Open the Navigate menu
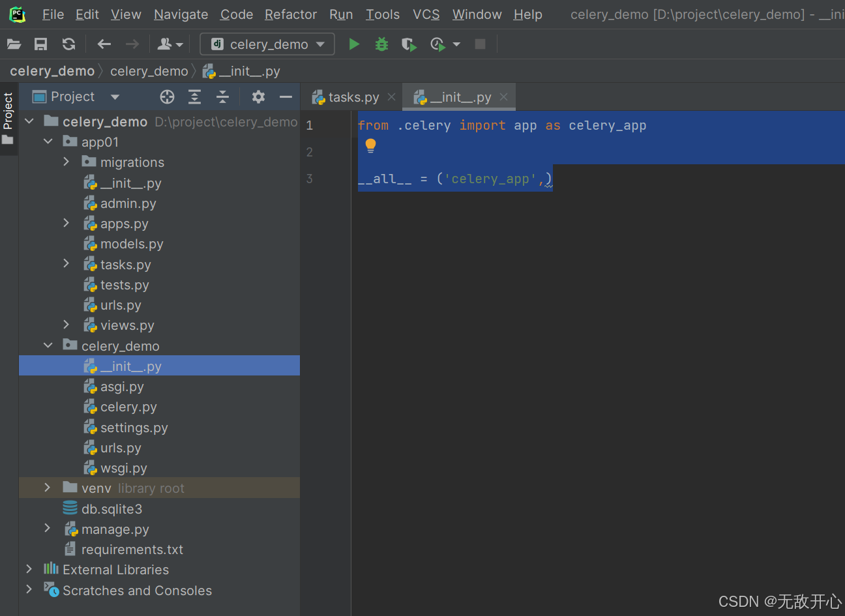 click(x=181, y=14)
